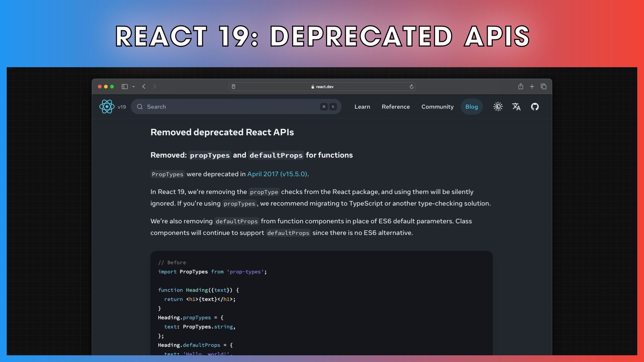Screen dimensions: 644x362
Task: Click Safari's share icon
Action: [x=521, y=86]
